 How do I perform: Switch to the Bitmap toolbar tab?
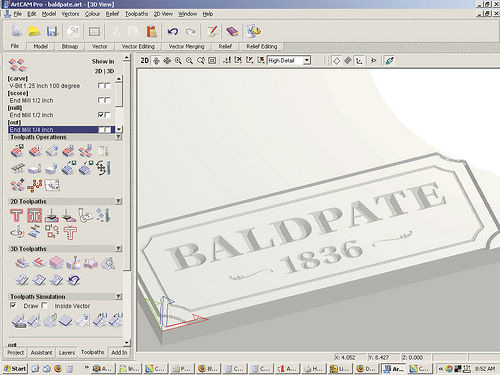70,46
